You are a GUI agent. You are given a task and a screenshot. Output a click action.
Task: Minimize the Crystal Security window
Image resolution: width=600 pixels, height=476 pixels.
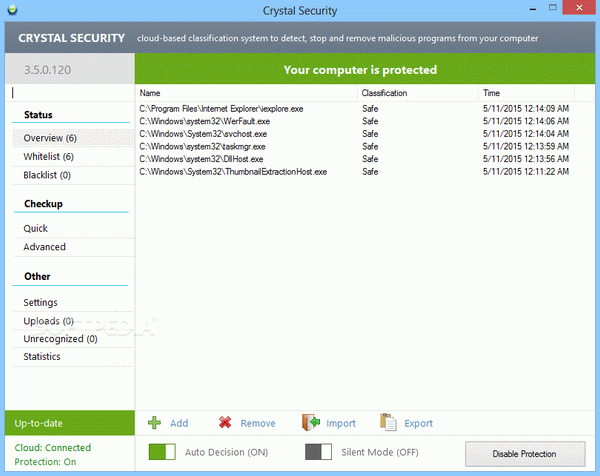point(533,8)
